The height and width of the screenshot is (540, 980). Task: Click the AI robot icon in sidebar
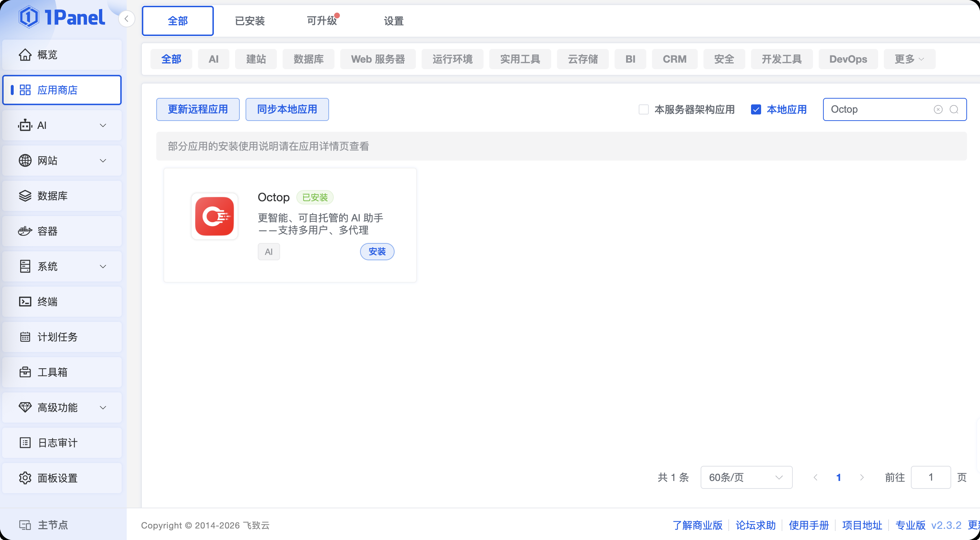(x=25, y=126)
